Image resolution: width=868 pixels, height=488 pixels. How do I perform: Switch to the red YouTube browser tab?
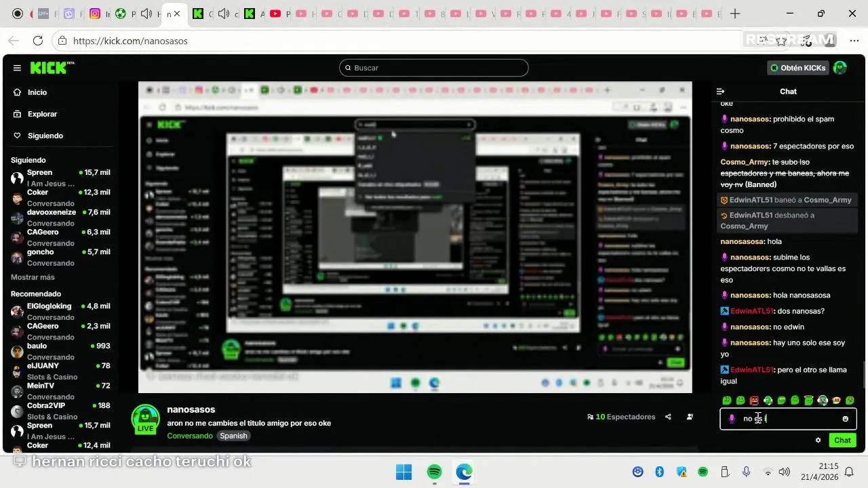point(275,14)
